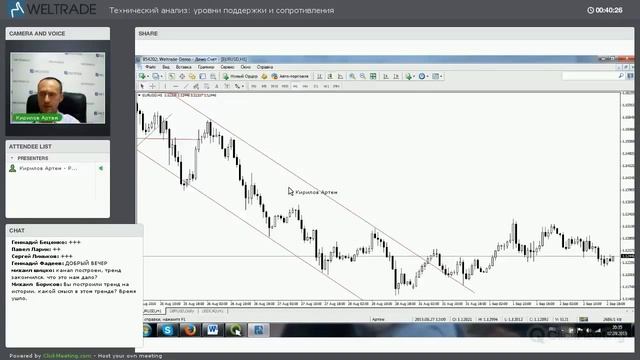The image size is (640, 360).
Task: Select the Text Label tool
Action: click(x=227, y=86)
